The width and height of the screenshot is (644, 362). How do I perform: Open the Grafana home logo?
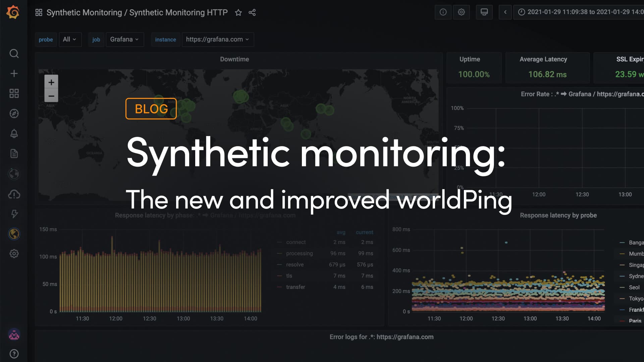click(x=13, y=12)
